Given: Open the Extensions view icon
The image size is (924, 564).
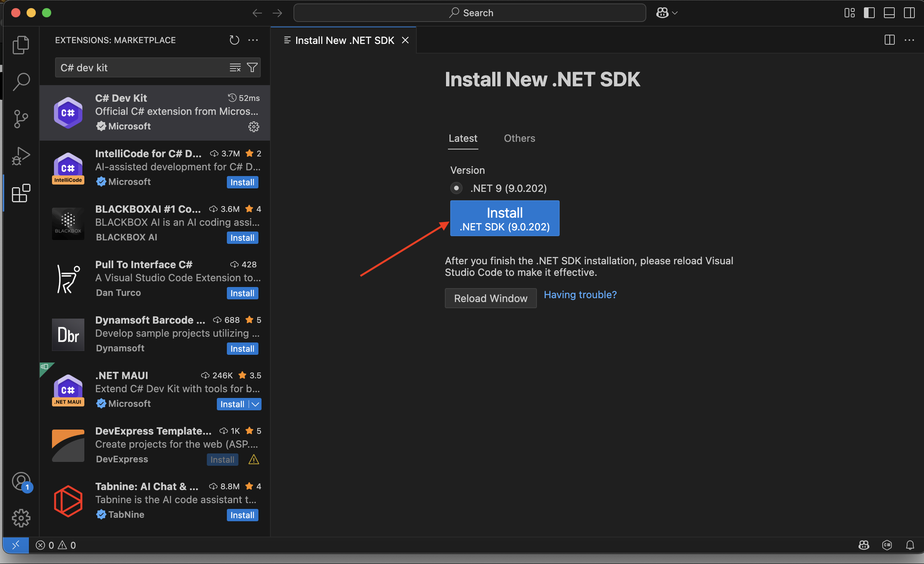Looking at the screenshot, I should pyautogui.click(x=21, y=193).
